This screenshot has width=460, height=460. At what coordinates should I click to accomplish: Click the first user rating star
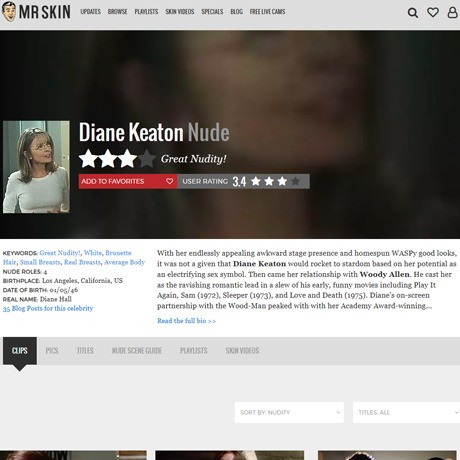(x=256, y=181)
